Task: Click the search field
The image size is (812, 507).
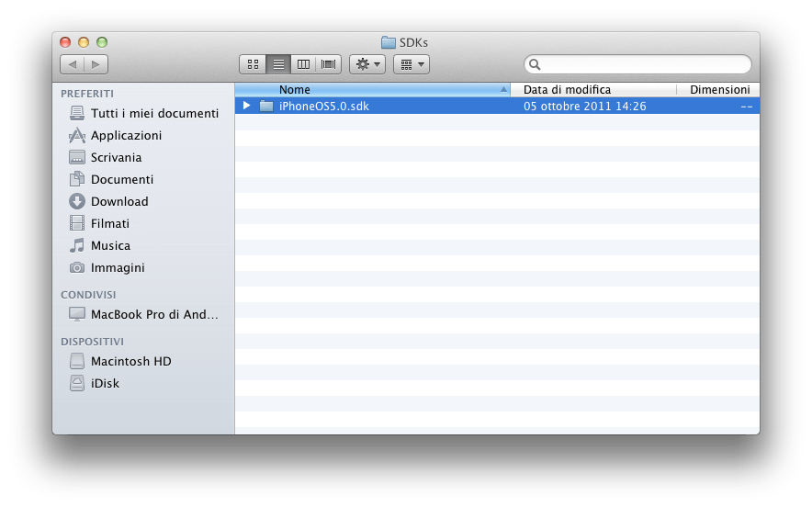Action: [x=637, y=64]
